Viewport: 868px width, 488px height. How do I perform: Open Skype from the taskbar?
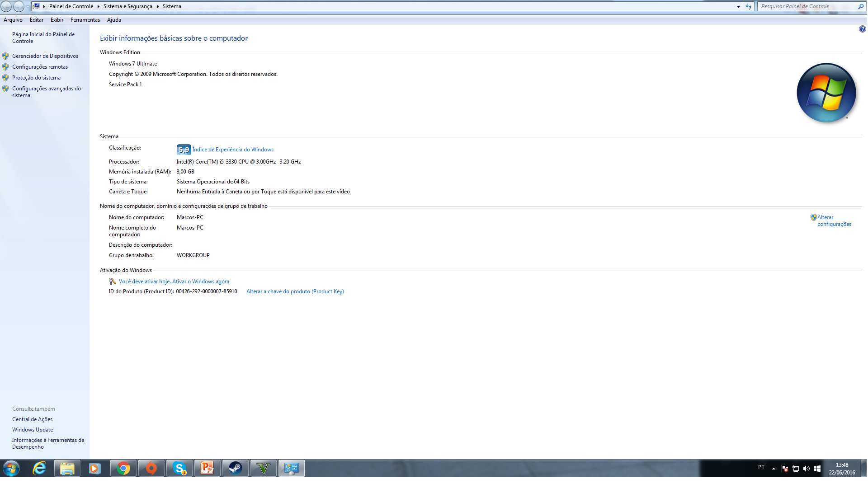(179, 469)
